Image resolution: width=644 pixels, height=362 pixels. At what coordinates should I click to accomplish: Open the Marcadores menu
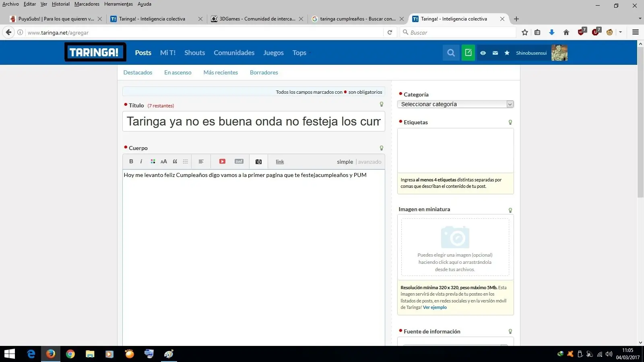point(87,4)
